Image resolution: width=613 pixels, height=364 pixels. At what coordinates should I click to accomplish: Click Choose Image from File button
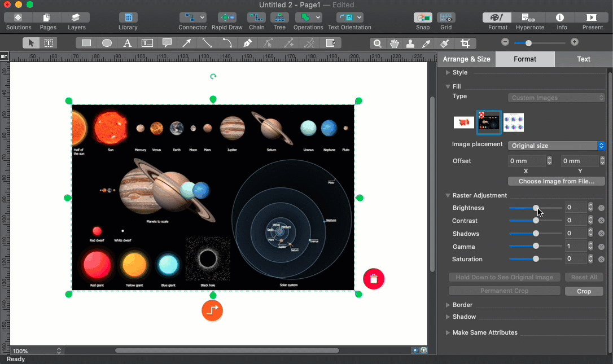(x=557, y=181)
